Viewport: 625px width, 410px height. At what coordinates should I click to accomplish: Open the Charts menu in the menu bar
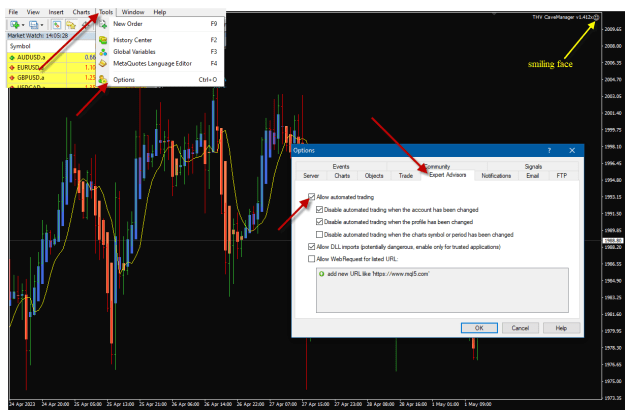coord(81,12)
